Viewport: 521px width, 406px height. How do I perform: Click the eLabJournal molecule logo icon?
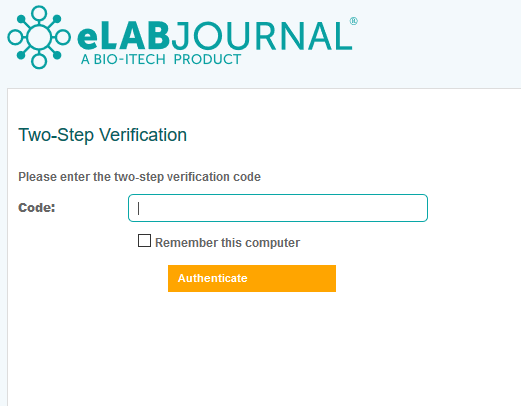tap(39, 37)
